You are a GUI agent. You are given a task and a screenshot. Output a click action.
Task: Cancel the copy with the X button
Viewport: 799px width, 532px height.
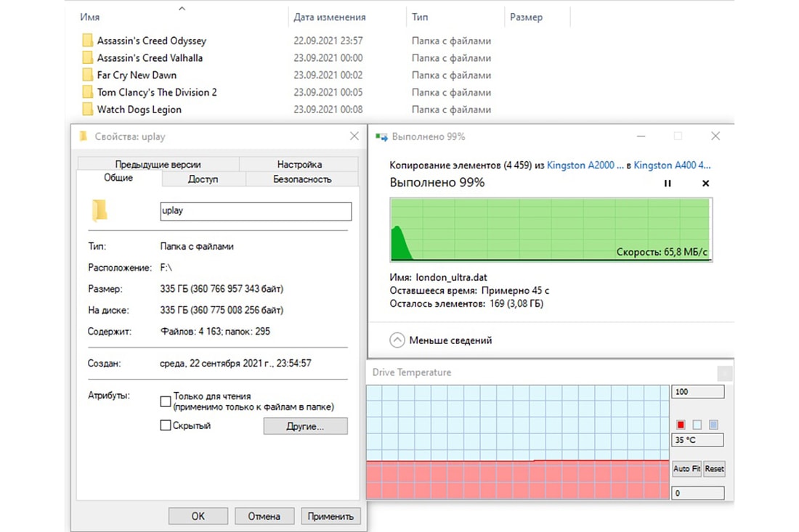point(705,184)
